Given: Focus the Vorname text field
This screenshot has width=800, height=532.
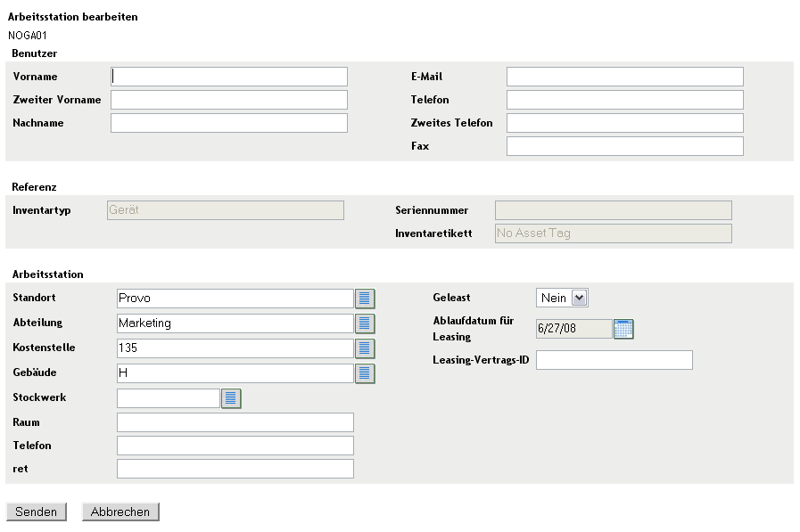Looking at the screenshot, I should (229, 77).
